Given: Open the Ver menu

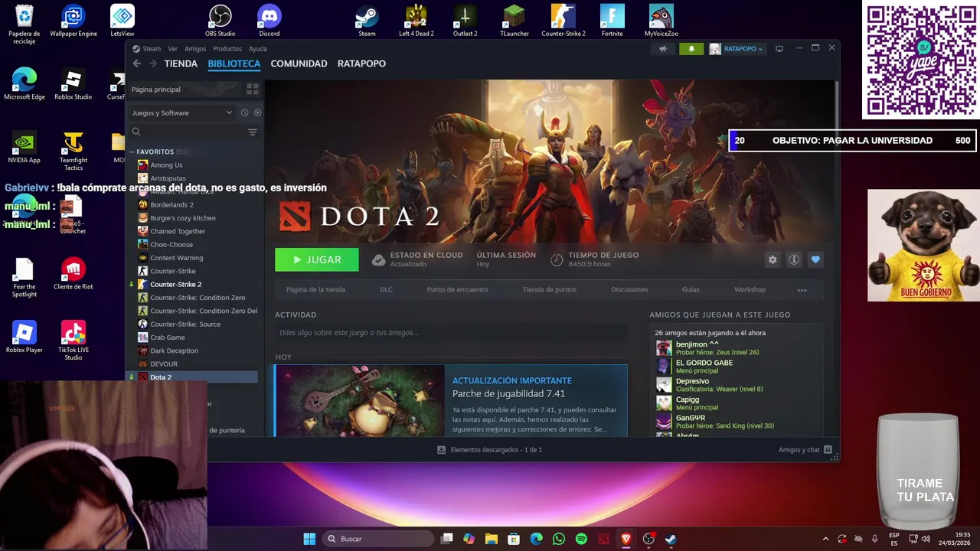Looking at the screenshot, I should pyautogui.click(x=172, y=49).
